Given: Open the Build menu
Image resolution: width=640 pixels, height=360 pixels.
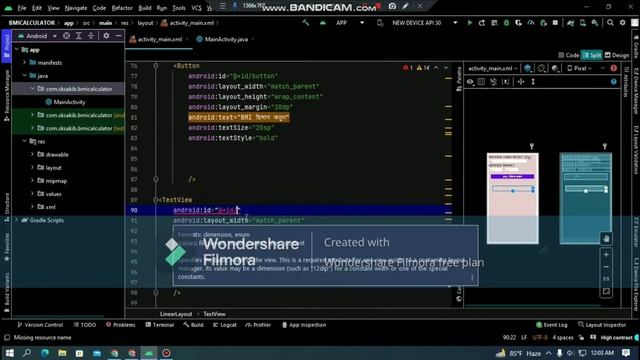Looking at the screenshot, I should point(144,8).
